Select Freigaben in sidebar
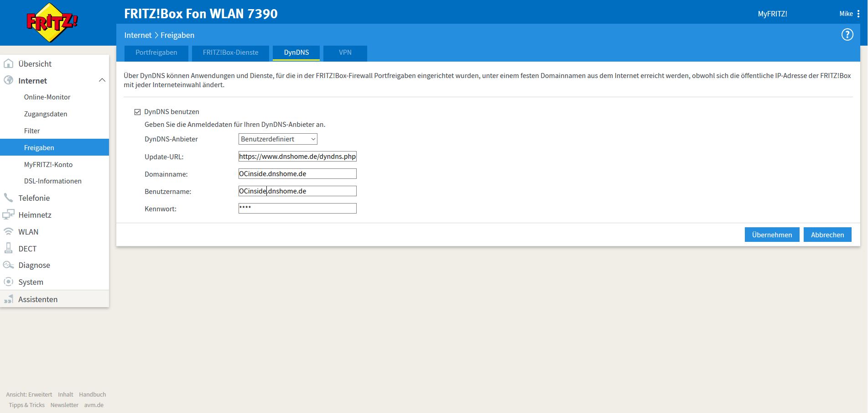 [55, 147]
